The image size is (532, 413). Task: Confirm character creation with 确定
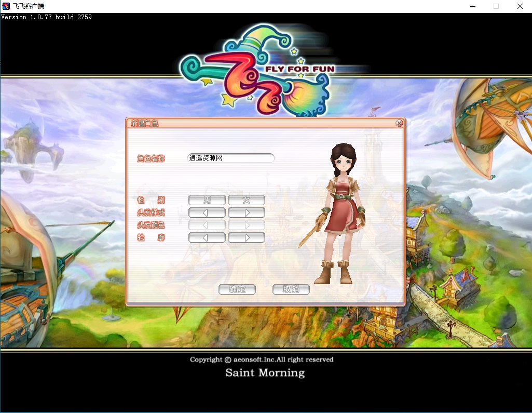(237, 289)
